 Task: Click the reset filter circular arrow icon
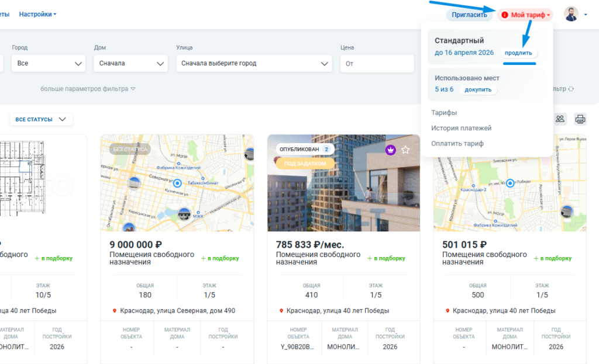tap(571, 89)
